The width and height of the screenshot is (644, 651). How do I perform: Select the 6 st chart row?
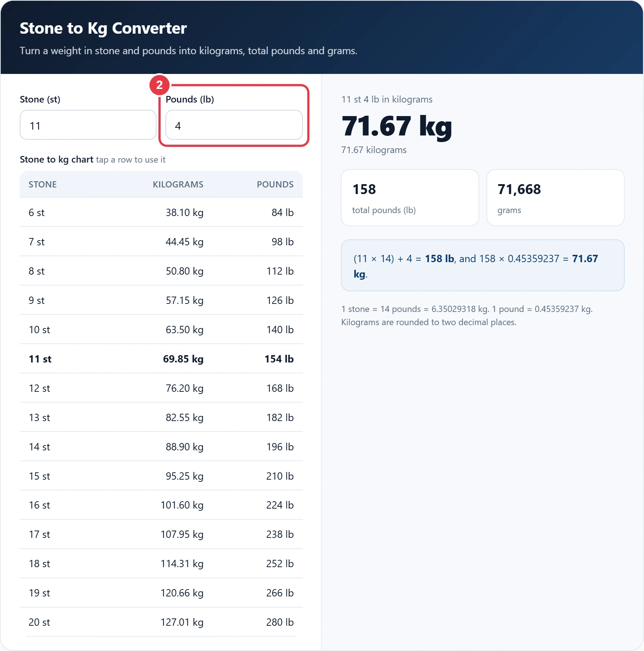(x=161, y=212)
